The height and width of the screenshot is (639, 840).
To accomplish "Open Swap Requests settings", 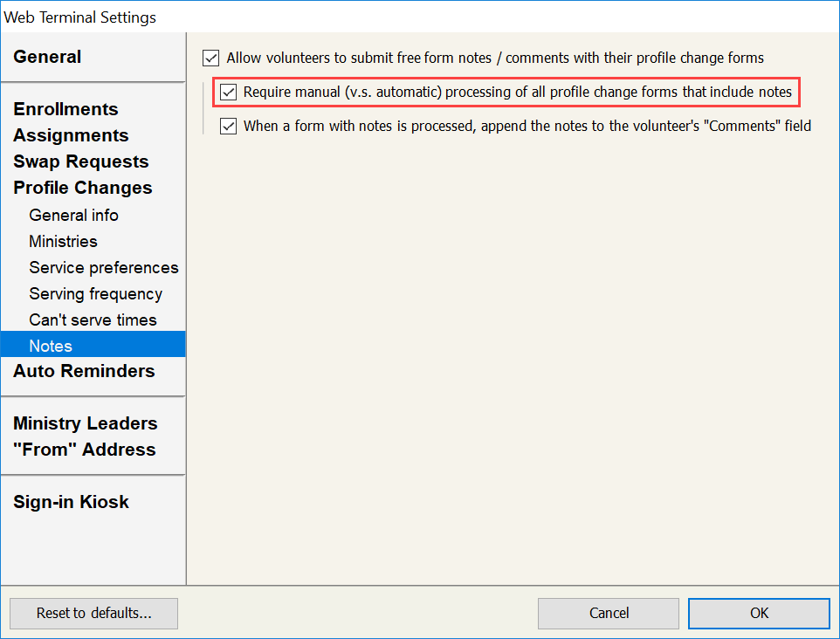I will [80, 161].
